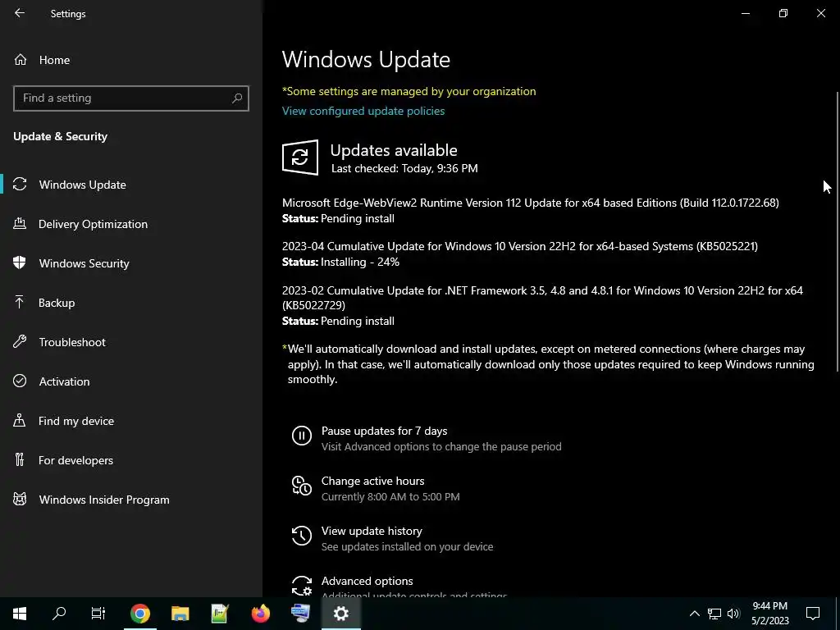The width and height of the screenshot is (840, 630).
Task: Click the 'Installing - 24%' status text
Action: [x=360, y=262]
